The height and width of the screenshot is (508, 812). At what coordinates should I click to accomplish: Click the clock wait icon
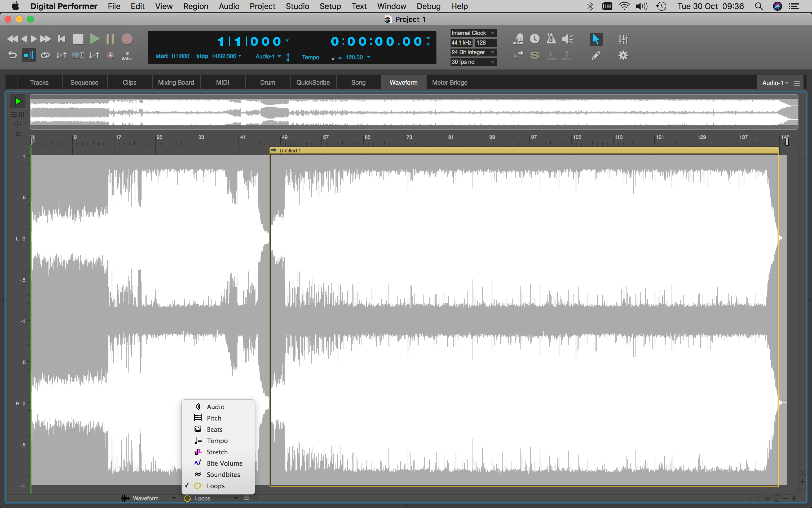[x=535, y=39]
